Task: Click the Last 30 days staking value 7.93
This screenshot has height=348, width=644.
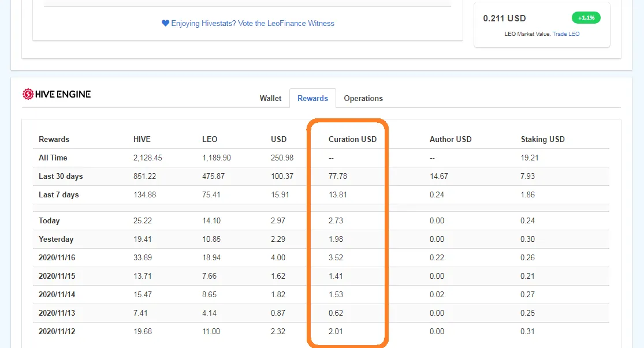Action: click(x=527, y=176)
